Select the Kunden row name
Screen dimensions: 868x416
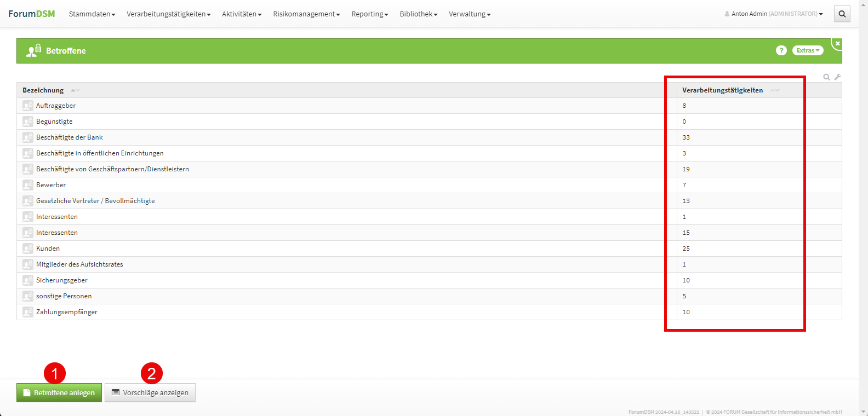[48, 249]
